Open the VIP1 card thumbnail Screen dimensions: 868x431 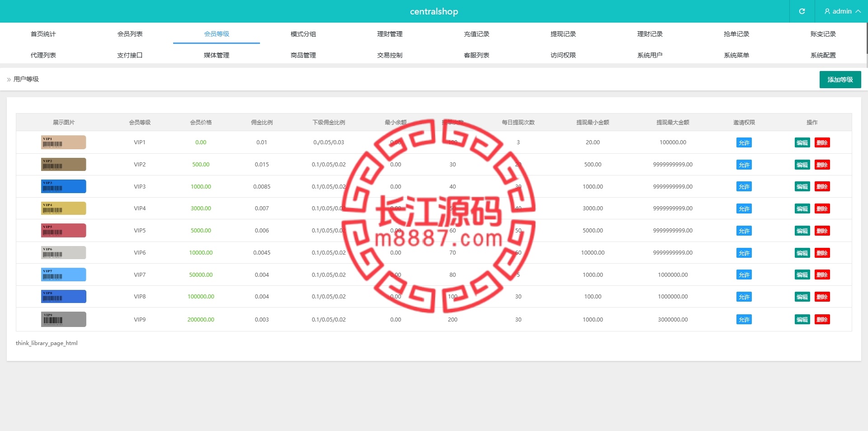(64, 142)
